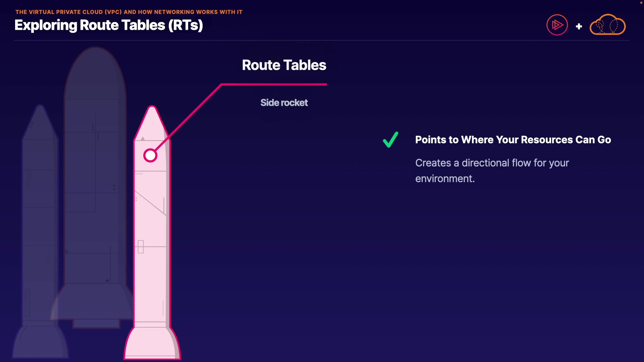The width and height of the screenshot is (644, 362).
Task: Click the pink rocket's nose cone
Action: coord(152,121)
